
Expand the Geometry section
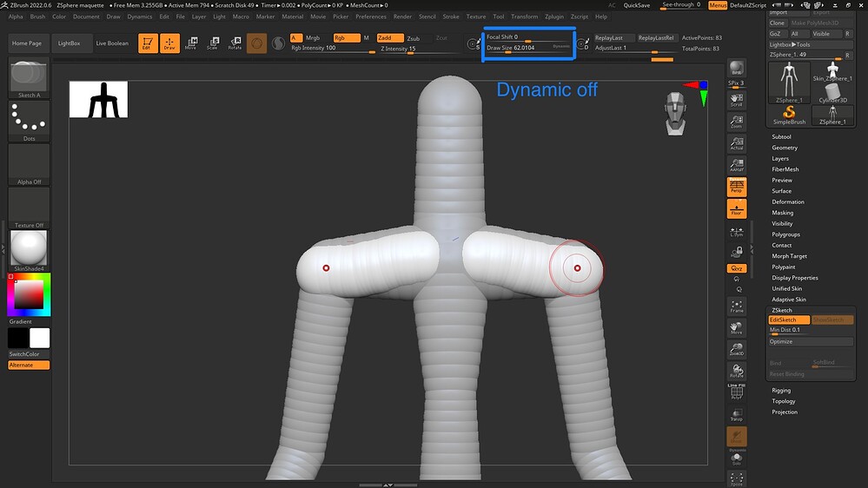tap(785, 148)
